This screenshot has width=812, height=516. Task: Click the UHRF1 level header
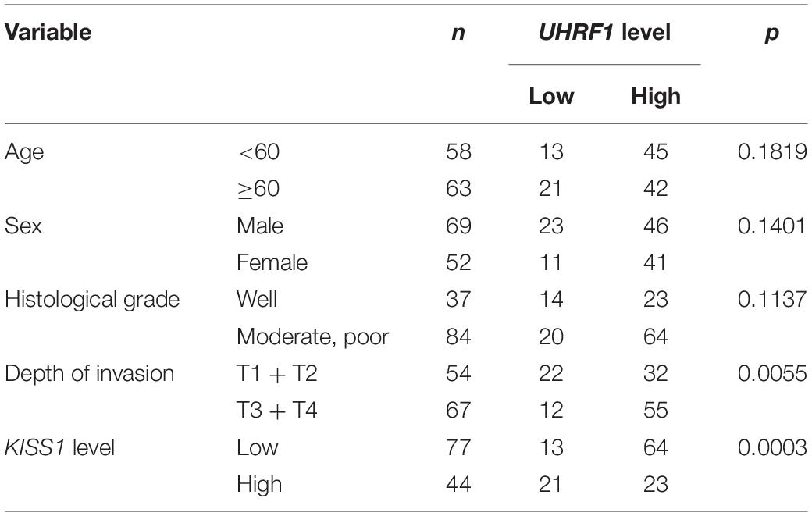point(604,33)
